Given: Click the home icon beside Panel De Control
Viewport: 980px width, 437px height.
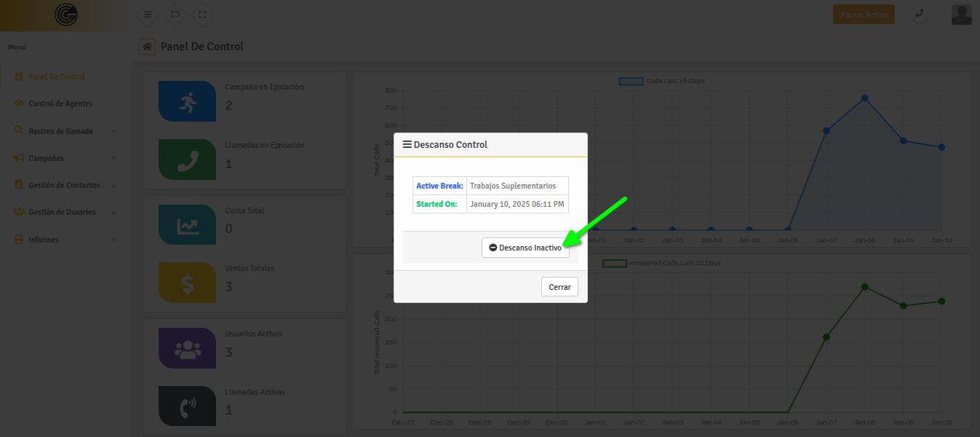Looking at the screenshot, I should [147, 47].
